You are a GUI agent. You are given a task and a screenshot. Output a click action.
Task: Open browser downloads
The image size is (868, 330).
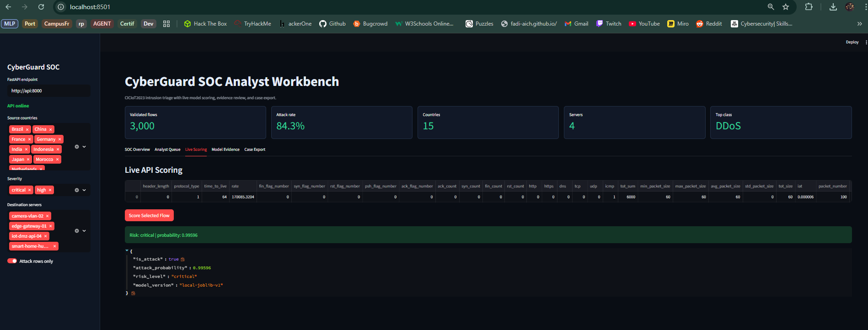(833, 7)
